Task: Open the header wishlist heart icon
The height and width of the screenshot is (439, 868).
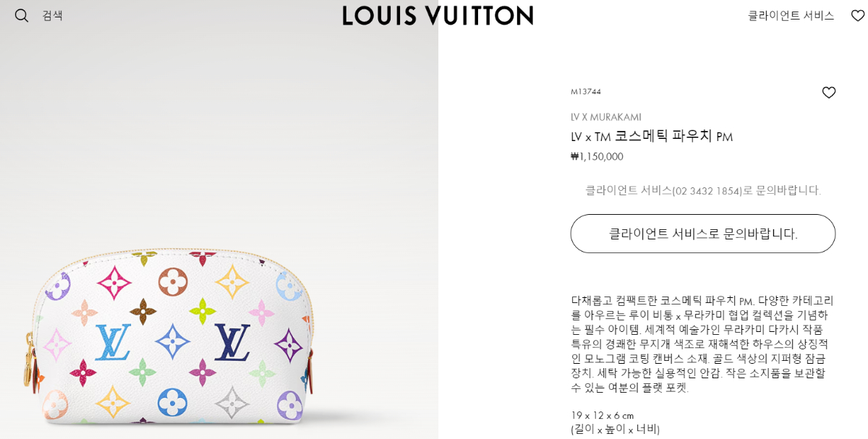Action: [x=858, y=15]
